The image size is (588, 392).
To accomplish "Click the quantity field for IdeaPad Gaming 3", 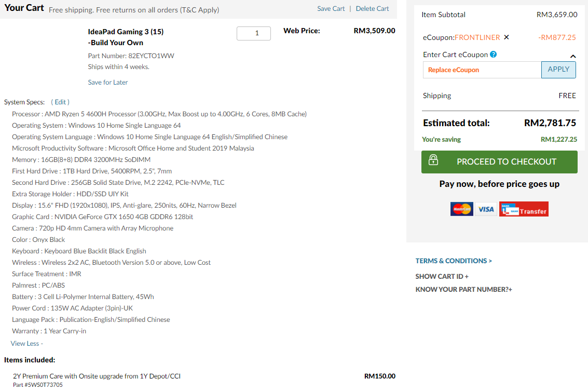I will [x=254, y=33].
